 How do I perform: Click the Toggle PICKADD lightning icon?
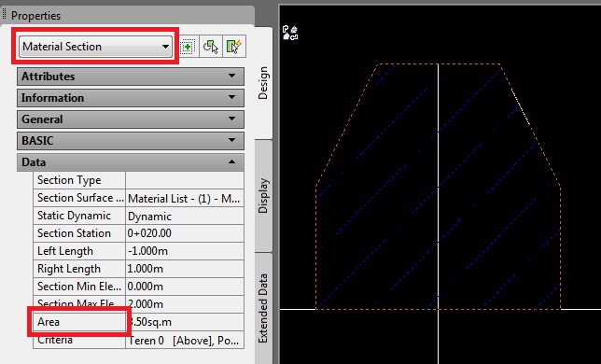[x=234, y=47]
